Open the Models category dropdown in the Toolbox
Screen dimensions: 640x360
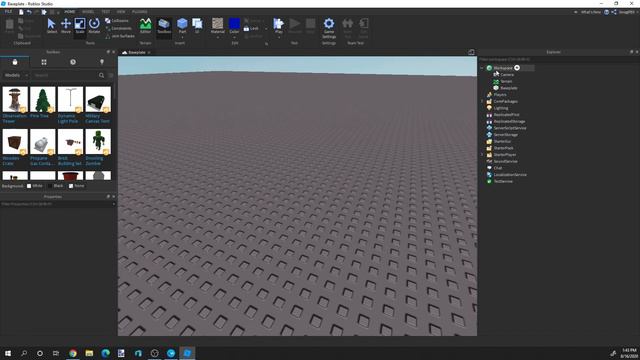(16, 75)
